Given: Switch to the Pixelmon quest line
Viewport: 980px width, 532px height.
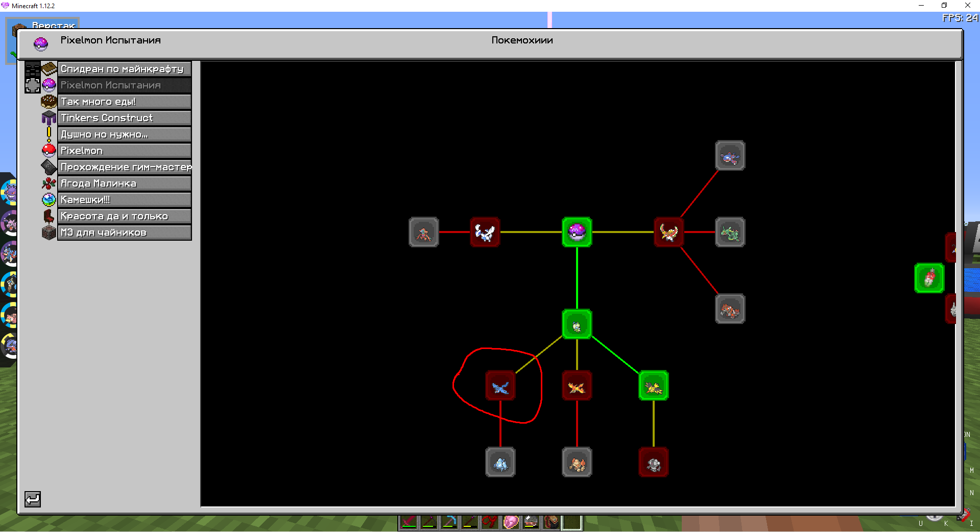Looking at the screenshot, I should click(124, 151).
